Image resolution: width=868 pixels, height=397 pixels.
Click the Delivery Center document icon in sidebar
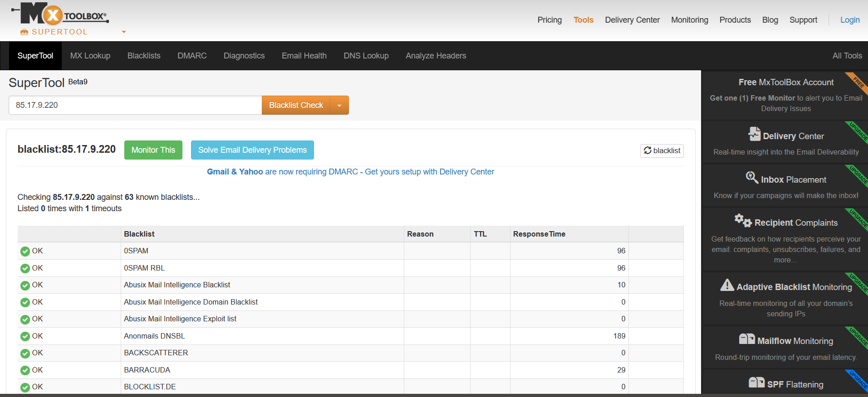754,134
